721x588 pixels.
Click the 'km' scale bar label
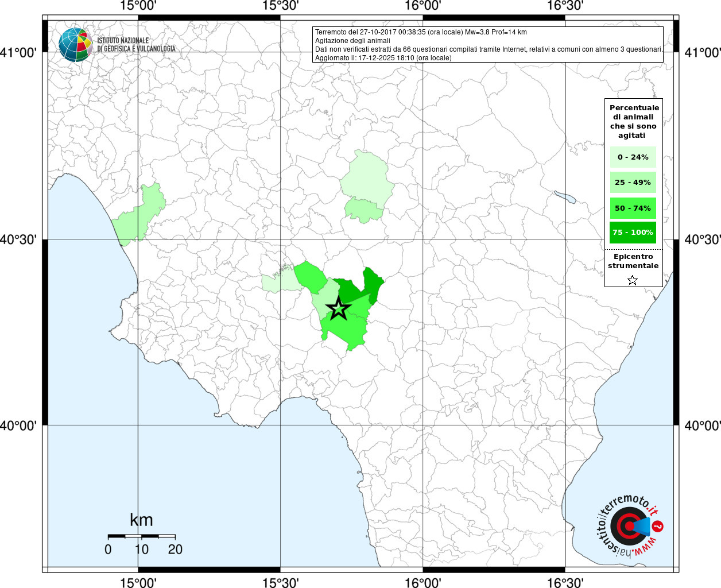coord(141,520)
